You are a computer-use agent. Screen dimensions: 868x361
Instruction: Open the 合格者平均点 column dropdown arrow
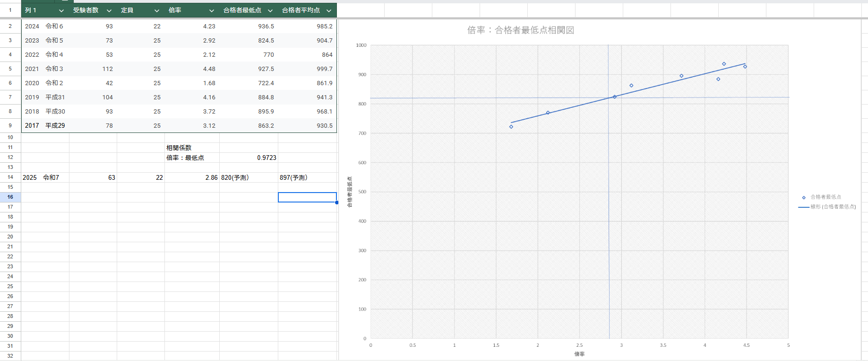(x=329, y=10)
